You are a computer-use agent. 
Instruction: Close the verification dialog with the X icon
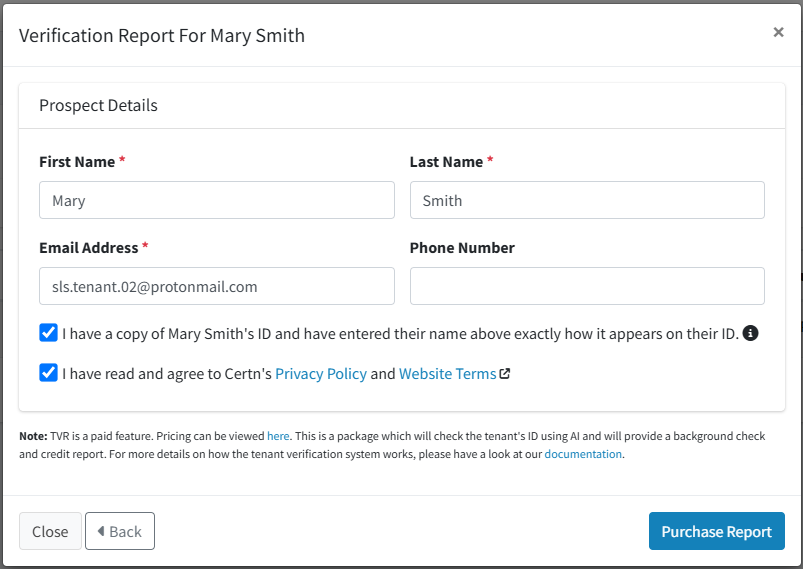click(x=778, y=32)
